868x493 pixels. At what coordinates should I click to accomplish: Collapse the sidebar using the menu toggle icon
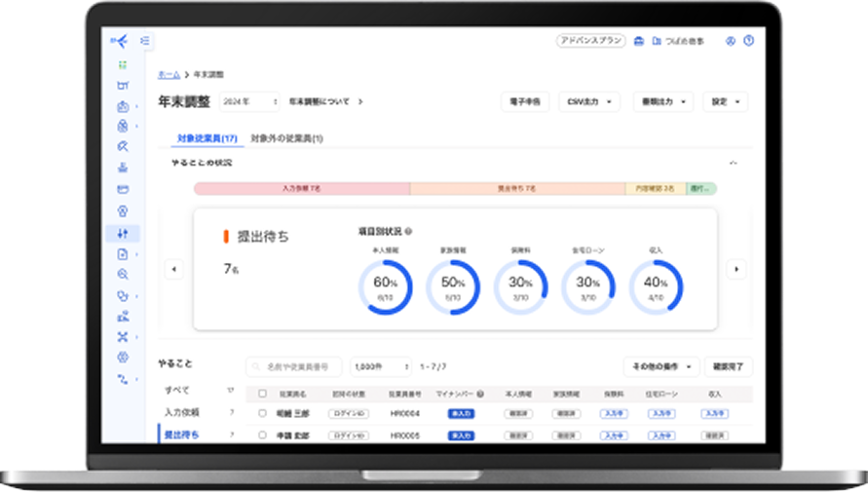pos(145,41)
